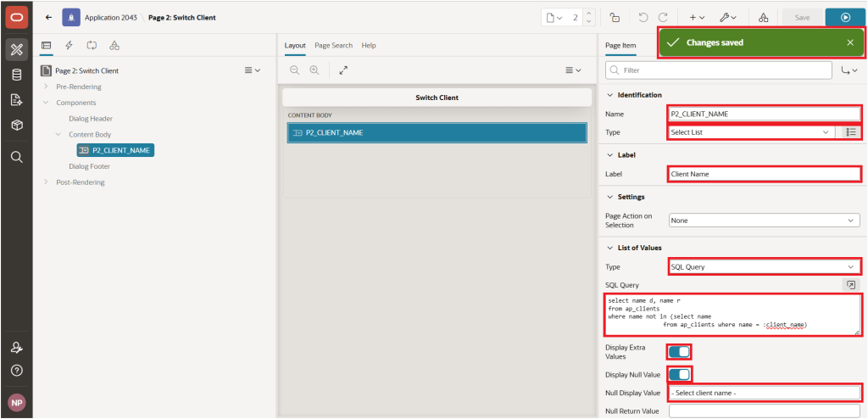Expand Pre-Rendering tree node
Screen dimensions: 868x419
tap(46, 87)
